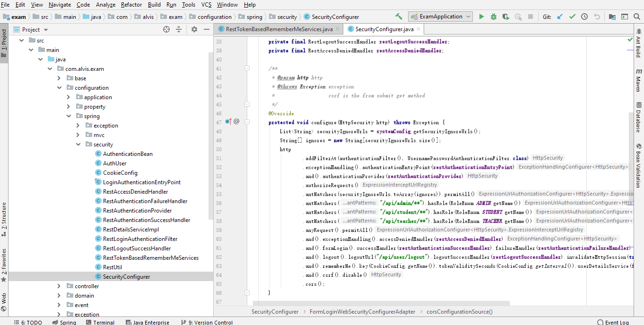Click corsConfigurationSource() in the breadcrumb
644x325 pixels.
click(x=459, y=312)
